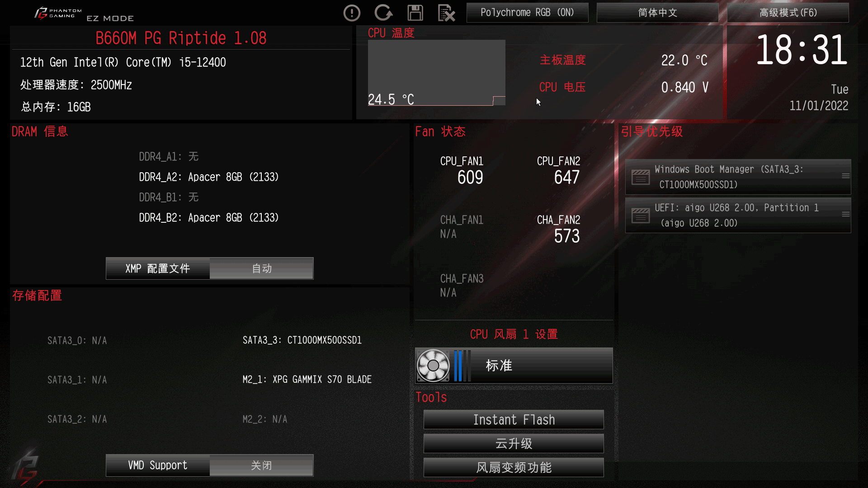This screenshot has height=488, width=868.
Task: Toggle VMD Support off
Action: click(x=261, y=465)
